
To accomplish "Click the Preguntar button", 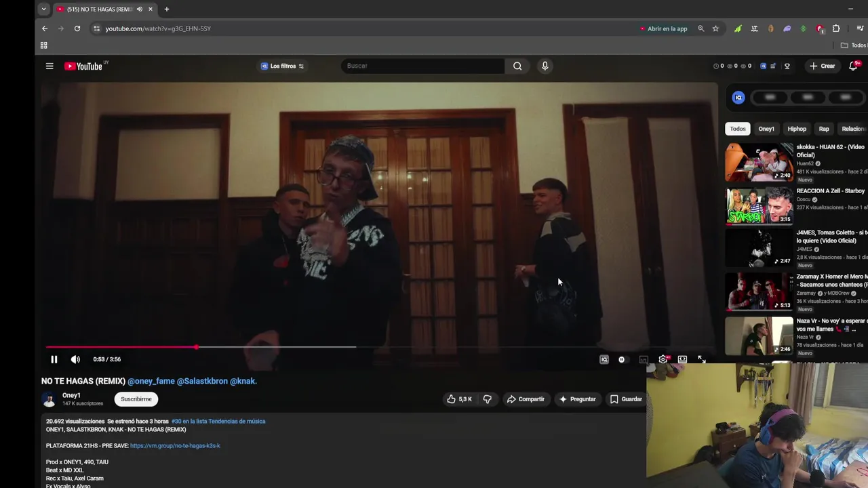I will point(577,399).
